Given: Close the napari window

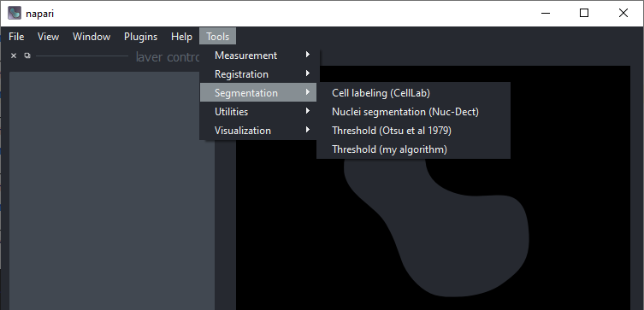Looking at the screenshot, I should click(x=623, y=13).
